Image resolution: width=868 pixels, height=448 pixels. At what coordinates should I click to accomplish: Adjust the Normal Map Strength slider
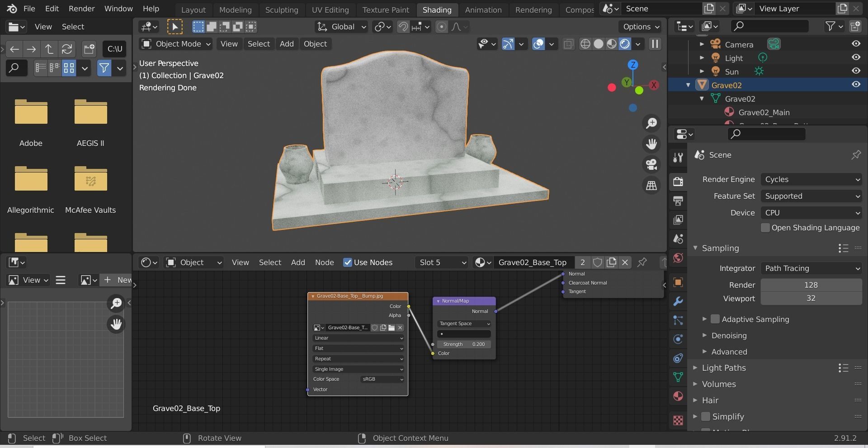coord(464,344)
